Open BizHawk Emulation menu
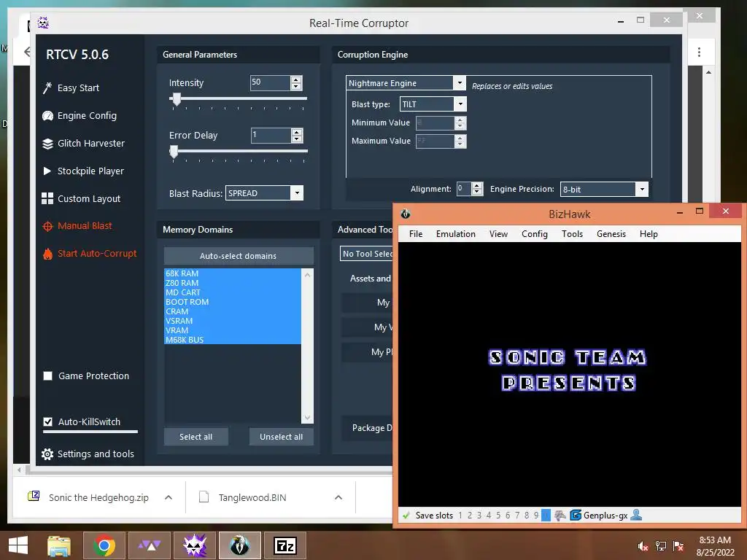Viewport: 747px width, 560px height. [456, 234]
